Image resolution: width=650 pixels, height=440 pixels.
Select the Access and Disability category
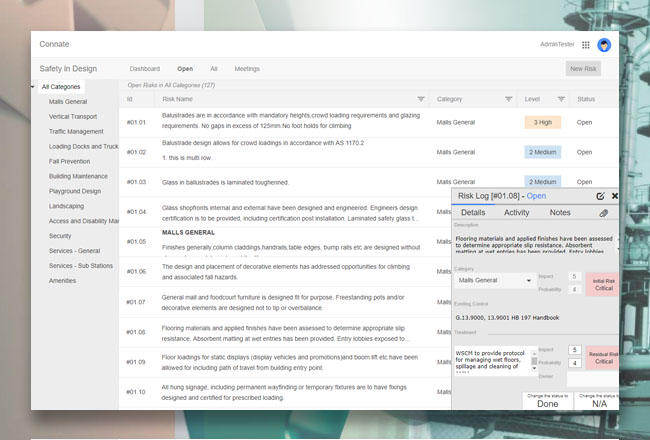pyautogui.click(x=83, y=221)
